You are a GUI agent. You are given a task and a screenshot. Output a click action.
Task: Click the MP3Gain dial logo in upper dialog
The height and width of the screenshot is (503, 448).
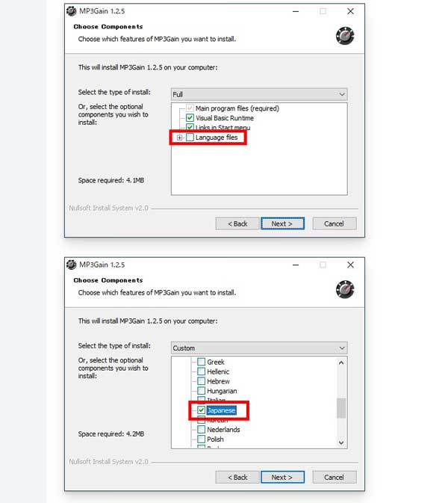345,36
